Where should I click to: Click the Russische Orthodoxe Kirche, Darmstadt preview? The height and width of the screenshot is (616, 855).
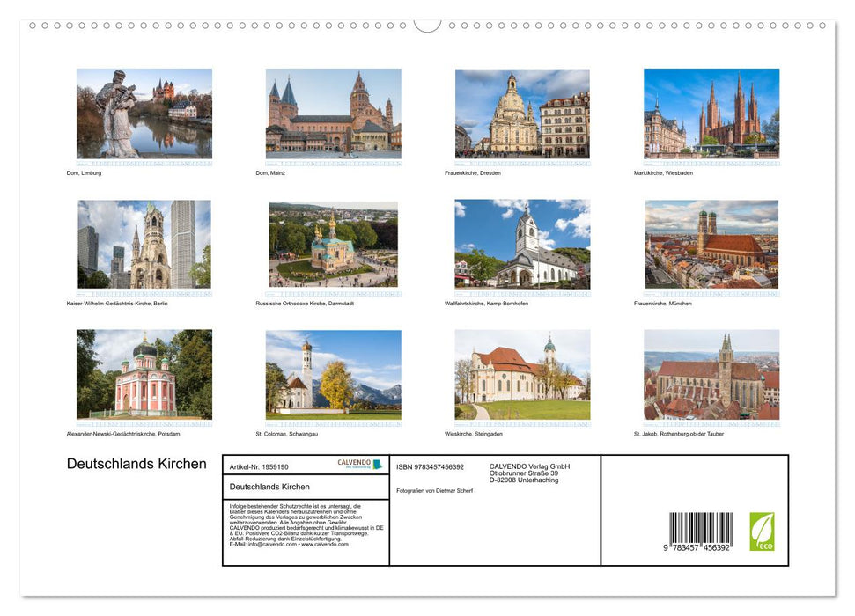(331, 245)
